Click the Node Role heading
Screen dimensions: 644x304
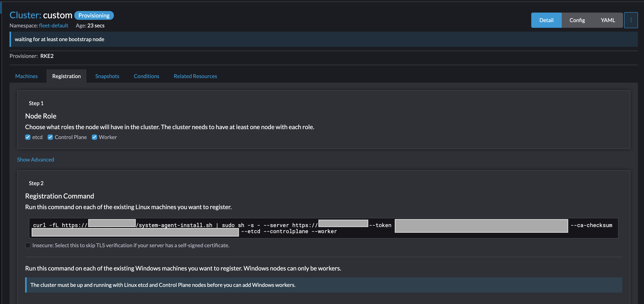tap(41, 116)
